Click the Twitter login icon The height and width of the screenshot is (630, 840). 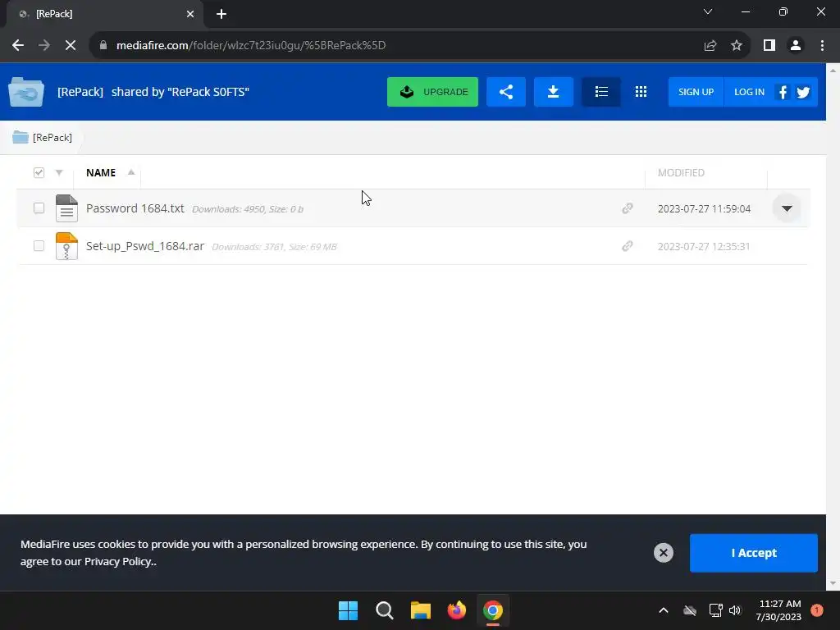pyautogui.click(x=803, y=92)
